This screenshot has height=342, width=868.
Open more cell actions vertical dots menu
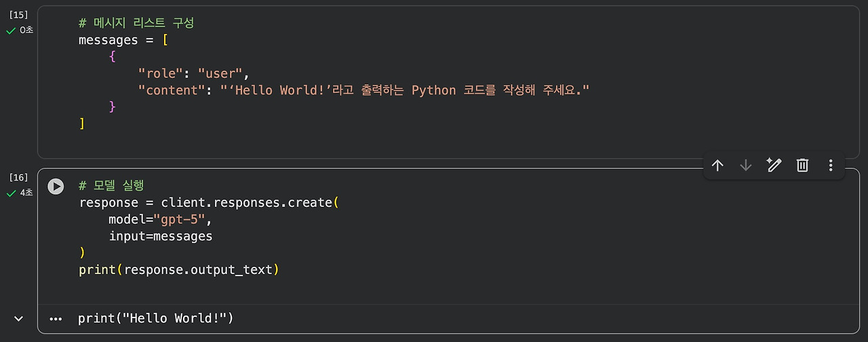(x=831, y=165)
